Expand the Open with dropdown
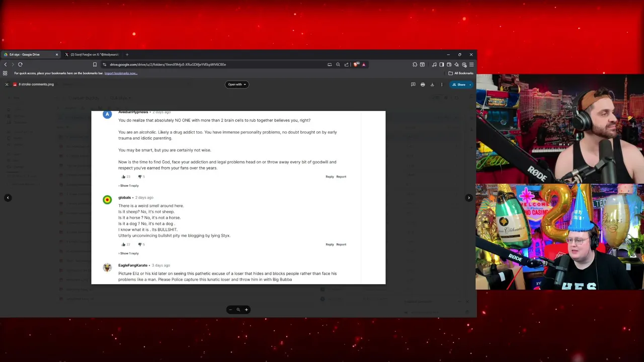 pos(237,84)
